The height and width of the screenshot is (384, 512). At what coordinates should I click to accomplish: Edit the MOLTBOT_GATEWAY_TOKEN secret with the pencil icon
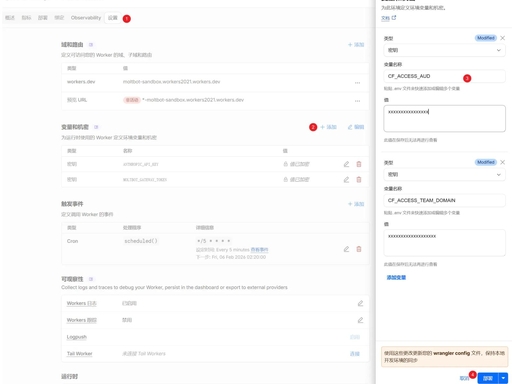point(346,180)
